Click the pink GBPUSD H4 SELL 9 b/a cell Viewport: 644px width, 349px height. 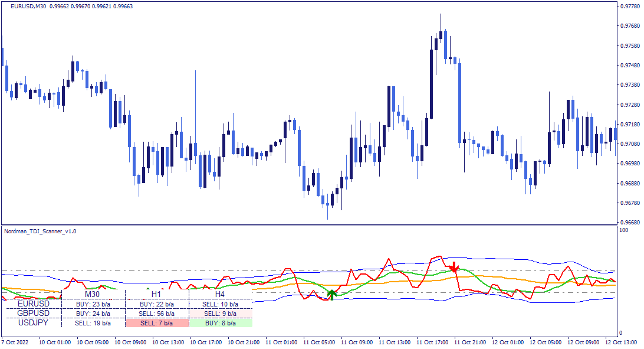click(221, 314)
